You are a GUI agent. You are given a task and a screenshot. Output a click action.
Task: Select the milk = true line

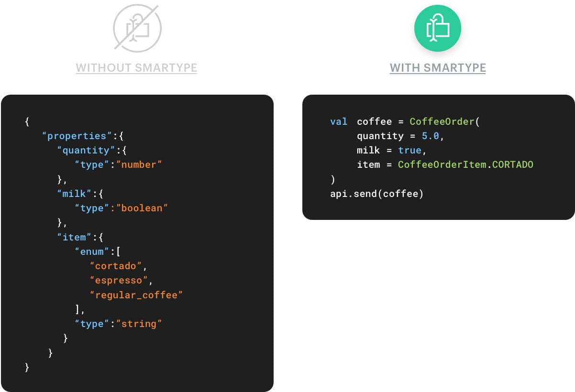tap(392, 150)
